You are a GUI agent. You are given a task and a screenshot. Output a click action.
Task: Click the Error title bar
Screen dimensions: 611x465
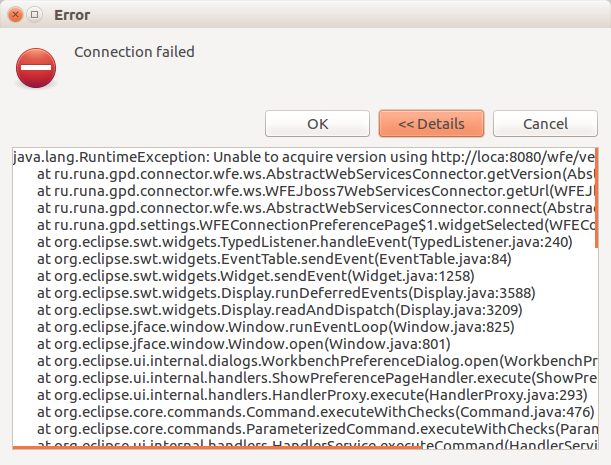(300, 15)
